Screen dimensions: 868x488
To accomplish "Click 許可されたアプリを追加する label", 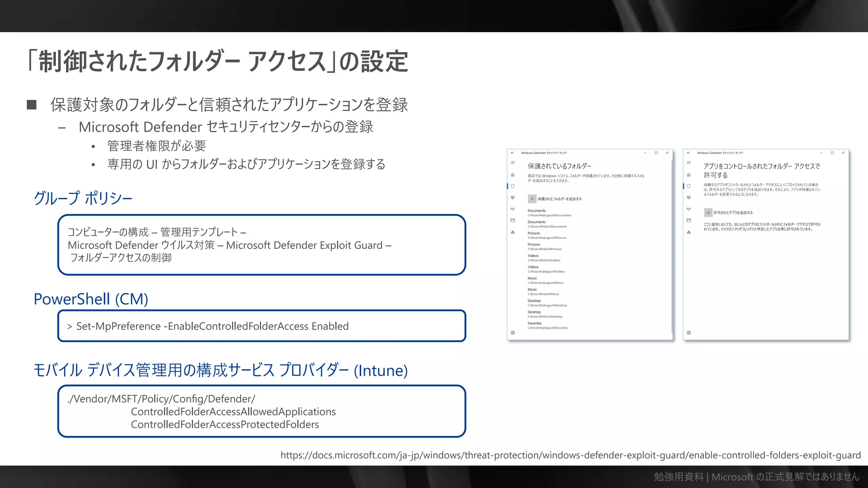I will (x=733, y=213).
